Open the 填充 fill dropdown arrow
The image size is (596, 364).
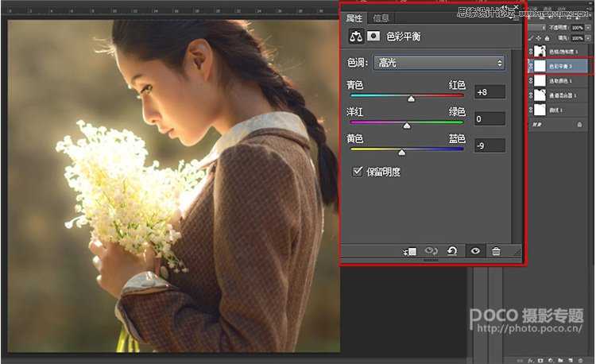point(588,37)
